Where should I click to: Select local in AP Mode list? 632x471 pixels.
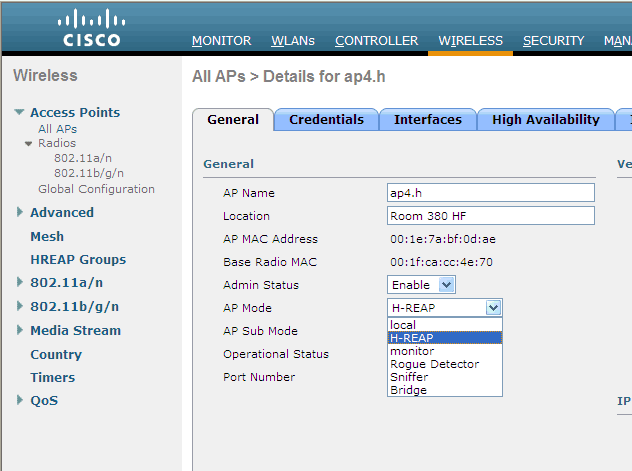(445, 325)
